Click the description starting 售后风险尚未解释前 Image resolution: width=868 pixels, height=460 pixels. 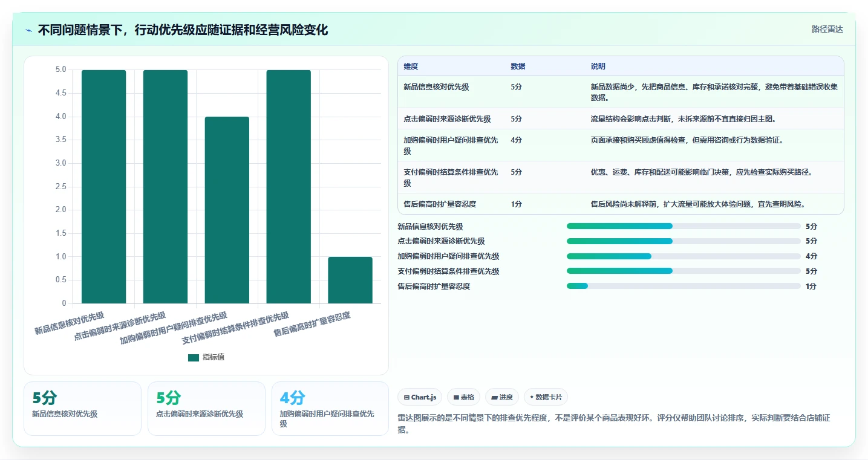click(698, 204)
